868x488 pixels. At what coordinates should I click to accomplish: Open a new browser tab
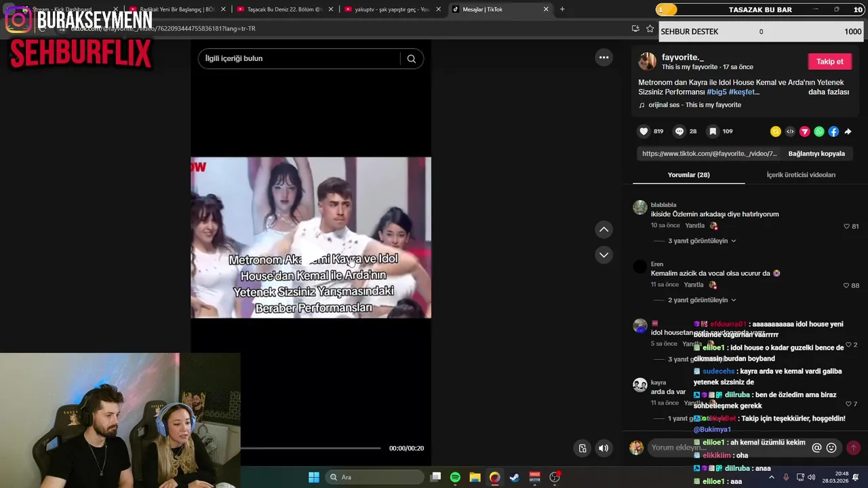tap(562, 9)
